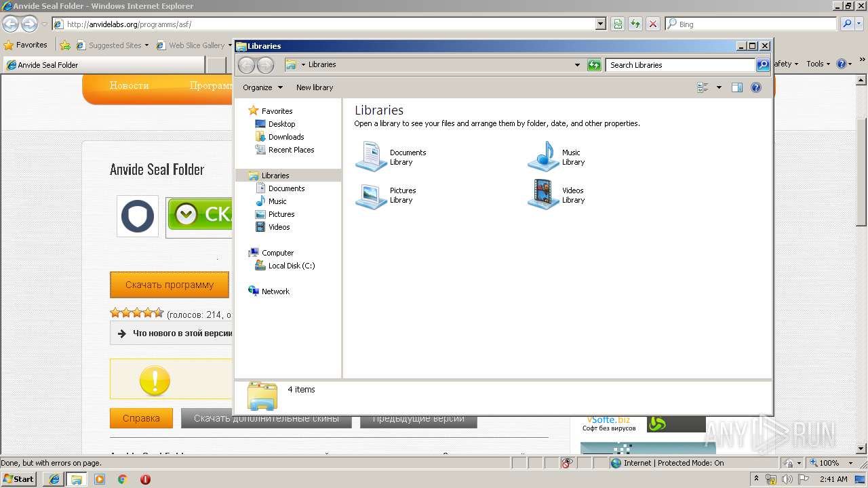The width and height of the screenshot is (868, 488).
Task: Open Favorites button in IE
Action: click(26, 45)
